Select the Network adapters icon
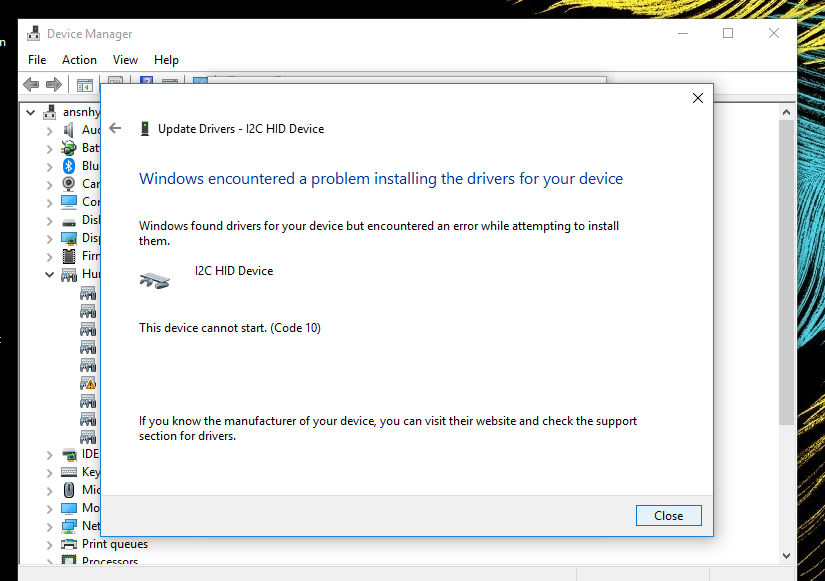 pos(69,526)
